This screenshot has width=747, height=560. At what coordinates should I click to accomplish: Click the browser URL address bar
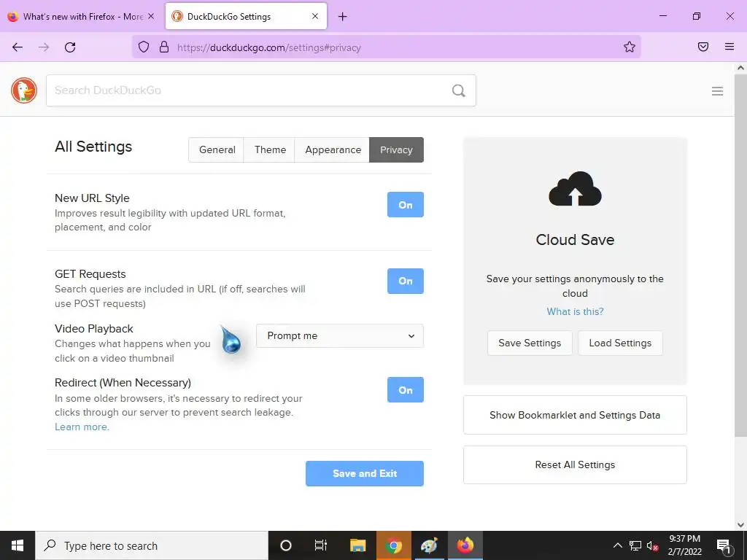coord(386,47)
